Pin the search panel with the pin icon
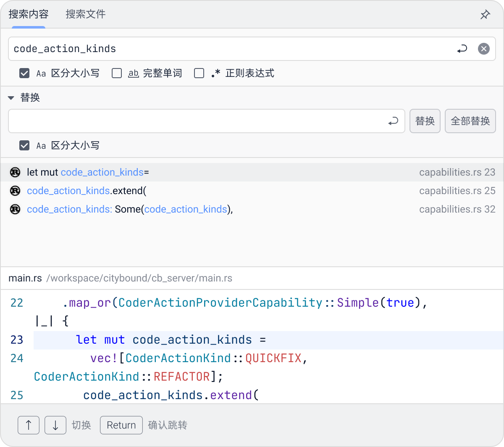This screenshot has height=447, width=504. pos(485,15)
